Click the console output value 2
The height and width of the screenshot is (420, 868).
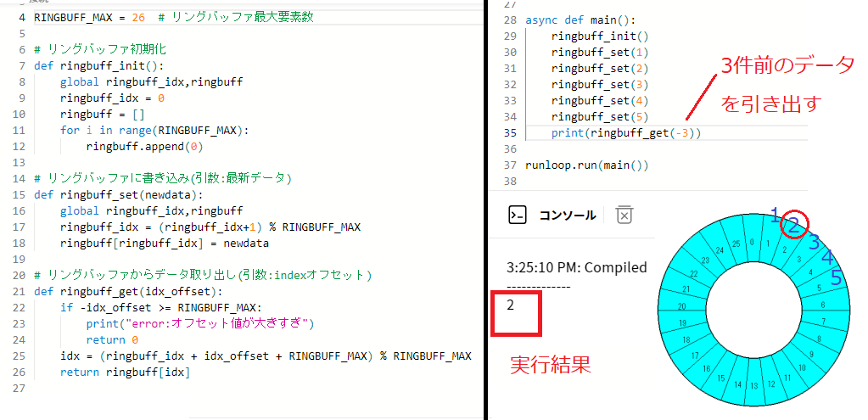click(511, 305)
